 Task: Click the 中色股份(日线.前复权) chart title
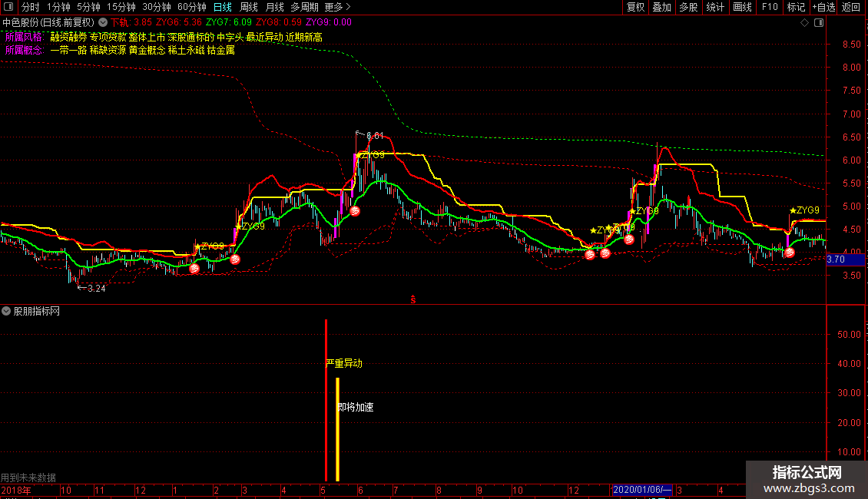[x=48, y=23]
